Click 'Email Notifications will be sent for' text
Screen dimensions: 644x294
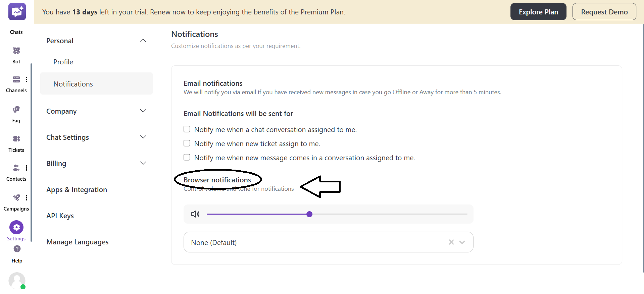pyautogui.click(x=238, y=114)
